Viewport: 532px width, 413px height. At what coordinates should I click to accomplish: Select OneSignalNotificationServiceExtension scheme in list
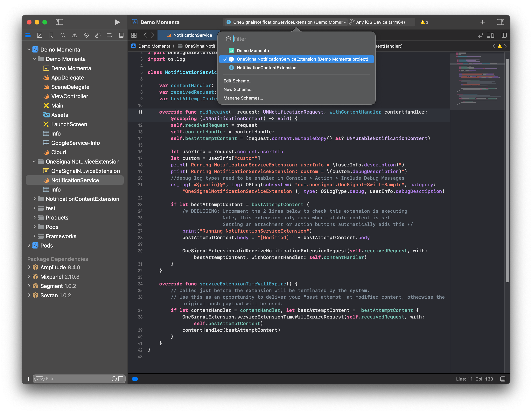pos(297,59)
